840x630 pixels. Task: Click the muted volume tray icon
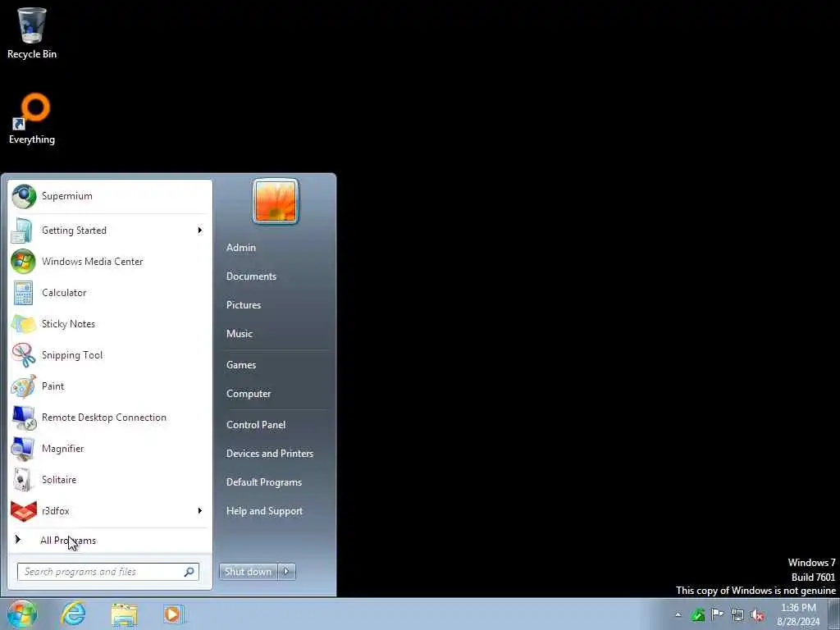coord(757,614)
